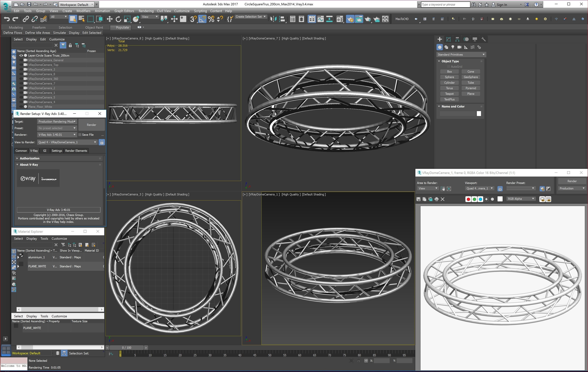The height and width of the screenshot is (372, 588).
Task: Click the object color swatch in Name and Color
Action: 479,114
